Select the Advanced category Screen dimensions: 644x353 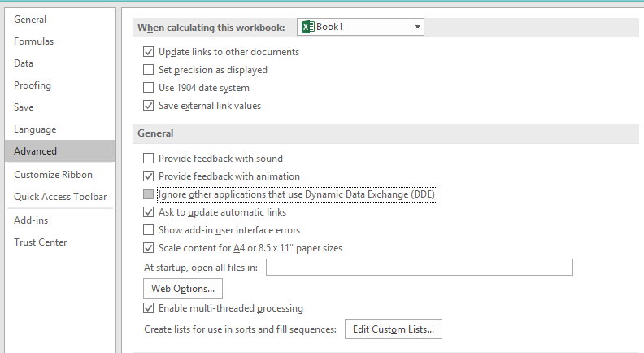60,151
